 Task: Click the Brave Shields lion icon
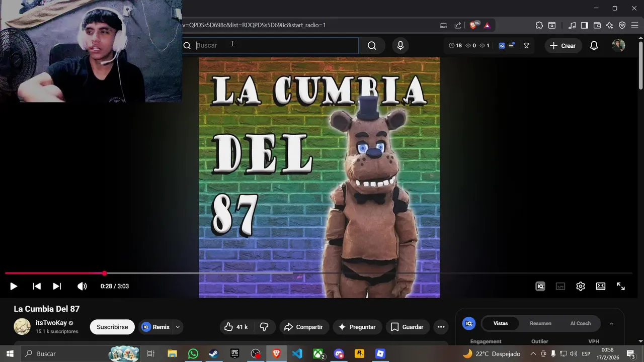(x=474, y=25)
